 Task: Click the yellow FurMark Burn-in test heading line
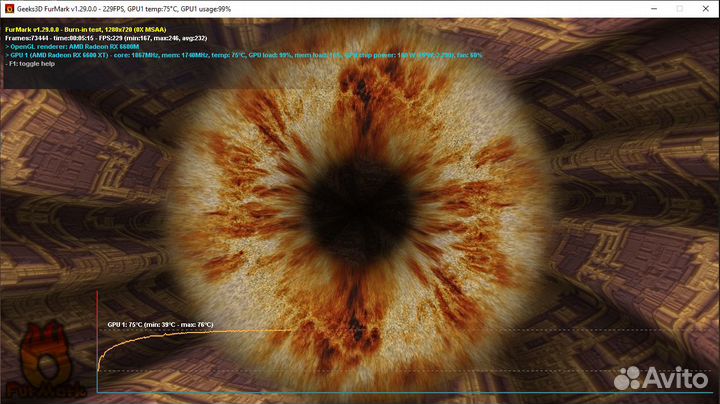pyautogui.click(x=86, y=29)
